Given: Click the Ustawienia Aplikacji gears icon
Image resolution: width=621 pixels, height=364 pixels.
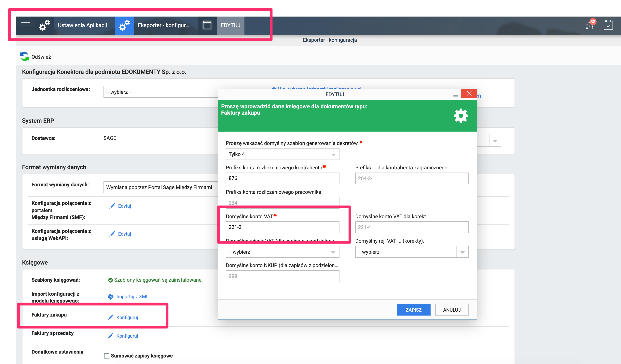Looking at the screenshot, I should tap(44, 25).
